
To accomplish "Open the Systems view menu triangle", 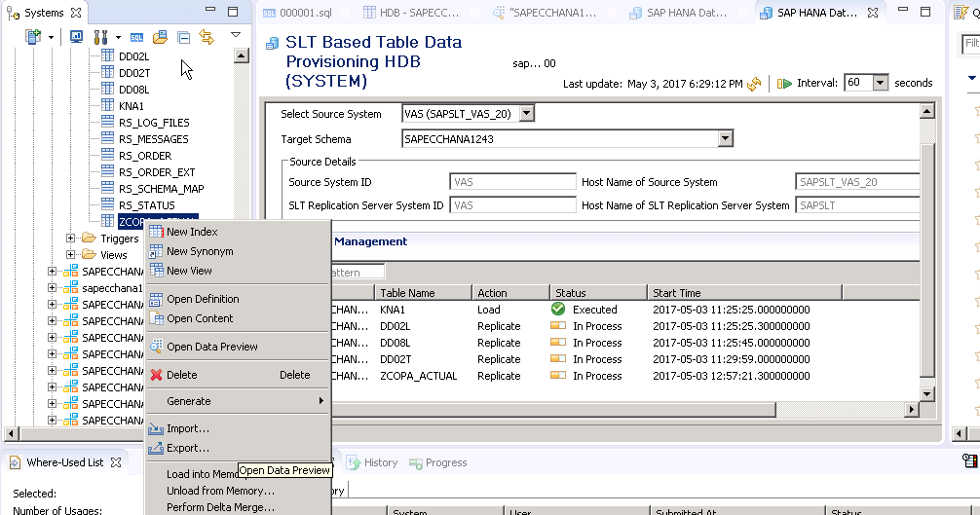I will click(x=236, y=36).
